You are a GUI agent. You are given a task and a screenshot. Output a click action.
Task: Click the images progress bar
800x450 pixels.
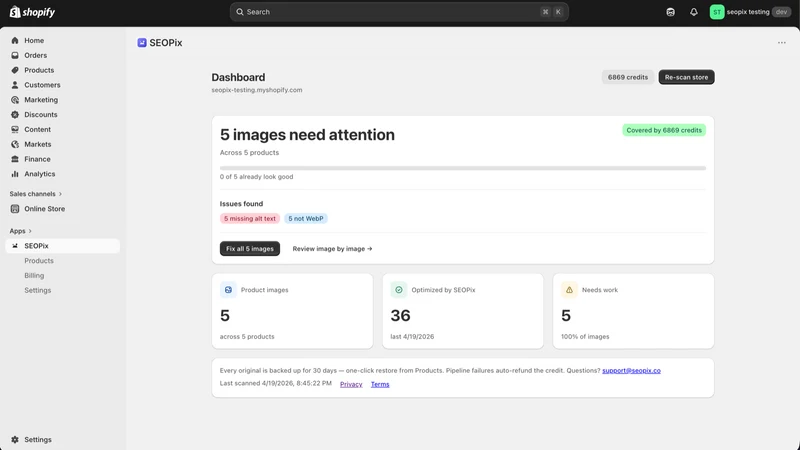coord(463,168)
